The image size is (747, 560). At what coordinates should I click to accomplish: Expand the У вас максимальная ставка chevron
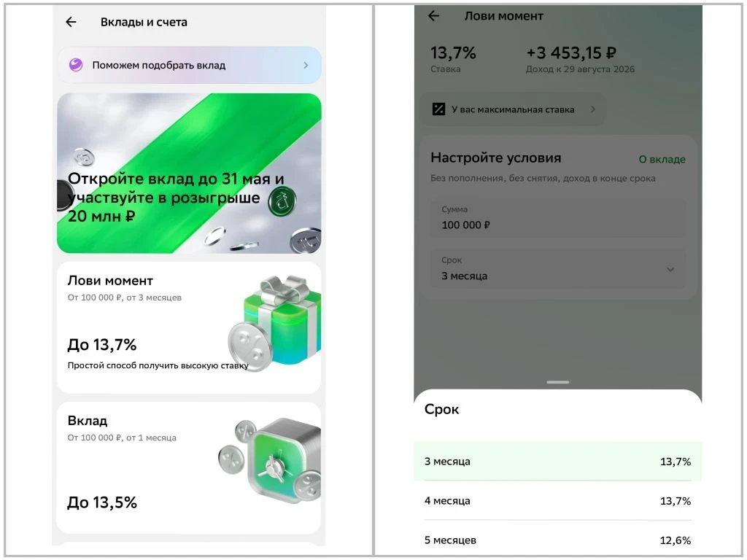(x=592, y=109)
